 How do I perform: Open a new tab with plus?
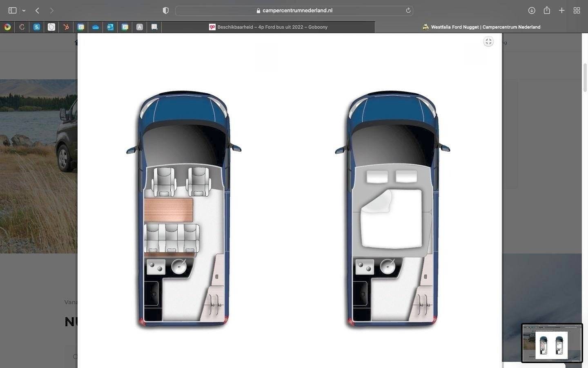(562, 11)
